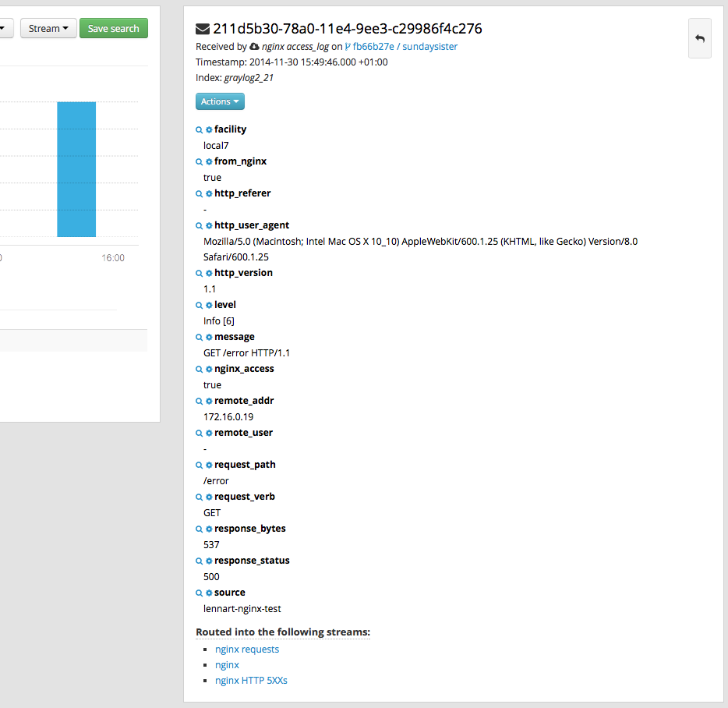Open the gear icon next to from_nginx
Image resolution: width=728 pixels, height=708 pixels.
[209, 161]
